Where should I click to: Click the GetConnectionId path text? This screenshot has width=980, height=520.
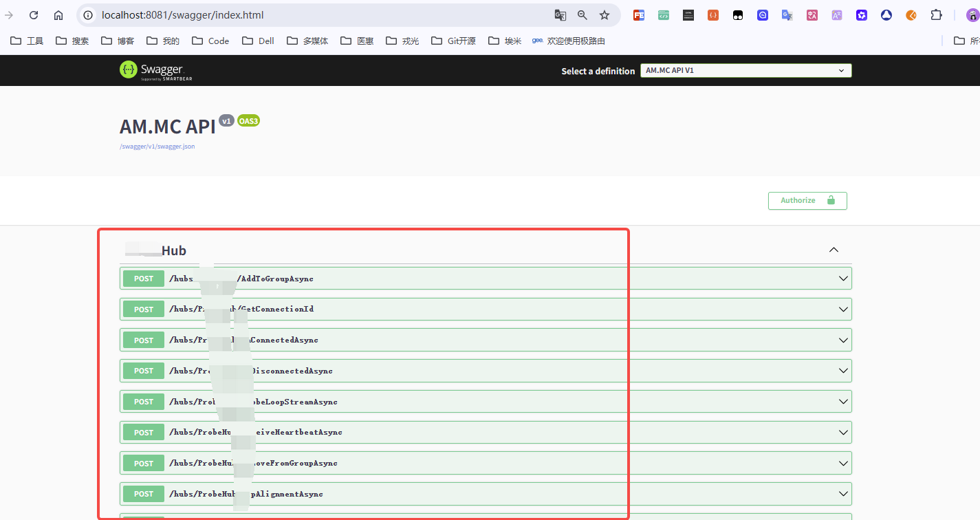(241, 310)
